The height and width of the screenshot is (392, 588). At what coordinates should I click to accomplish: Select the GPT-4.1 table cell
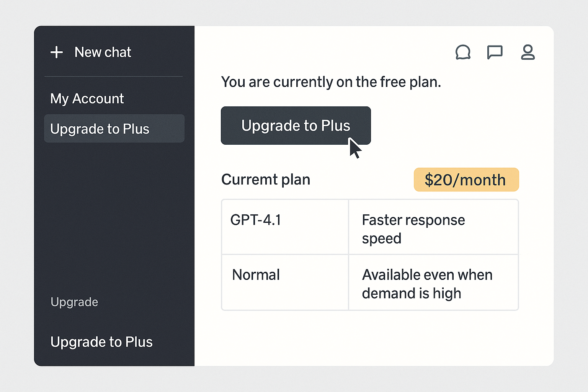tap(285, 227)
